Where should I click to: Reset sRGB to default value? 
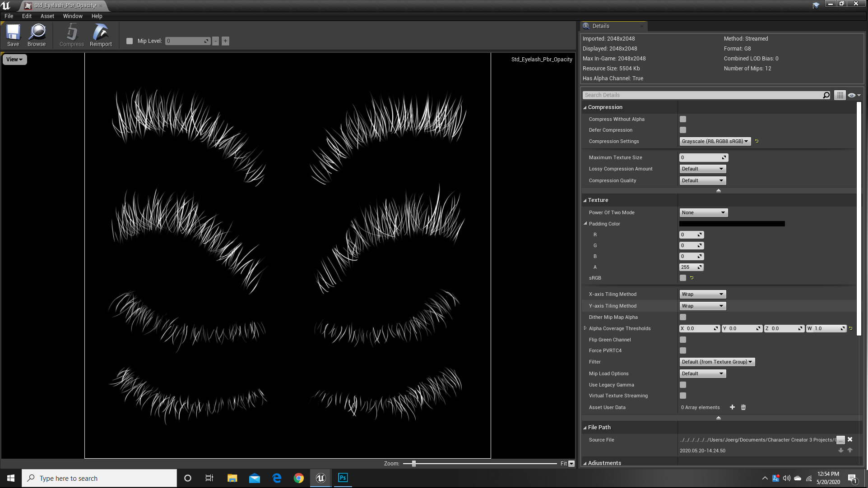tap(692, 278)
